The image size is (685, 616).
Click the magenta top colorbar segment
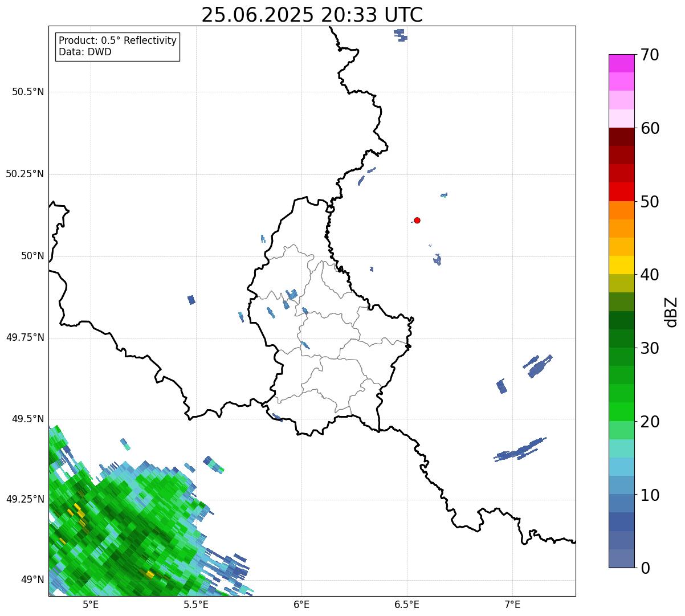pyautogui.click(x=621, y=63)
